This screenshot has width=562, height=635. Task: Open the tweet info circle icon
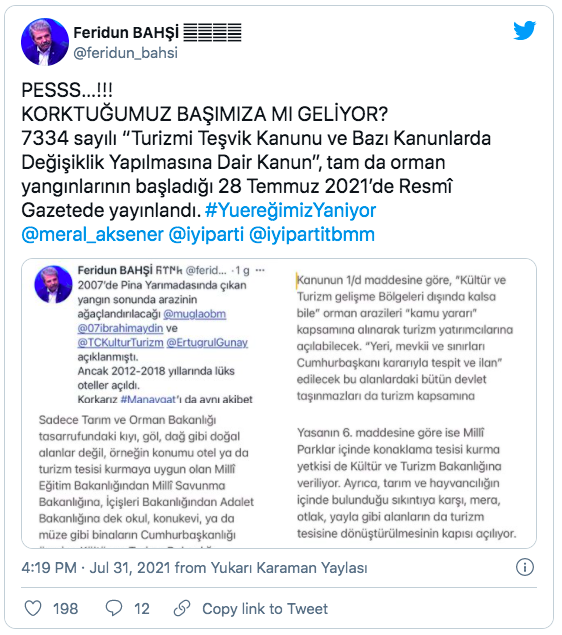[x=525, y=567]
